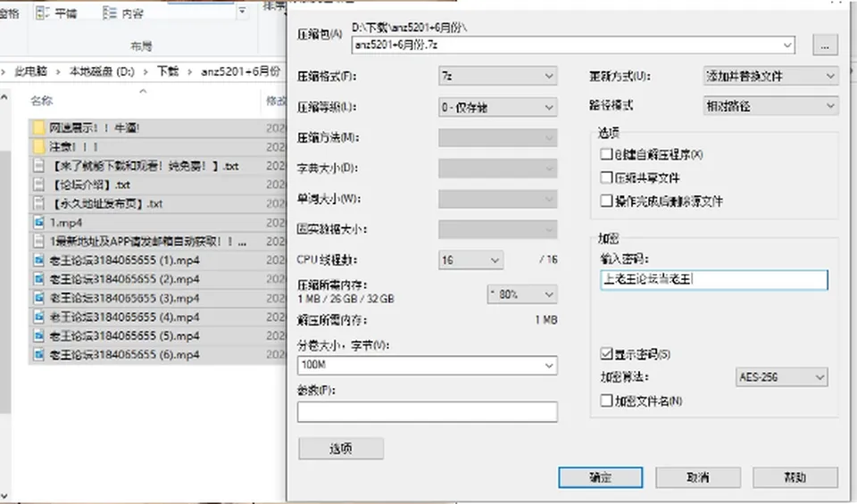The image size is (857, 504).
Task: Click the 平铺 layout icon in the ribbon
Action: [x=42, y=12]
